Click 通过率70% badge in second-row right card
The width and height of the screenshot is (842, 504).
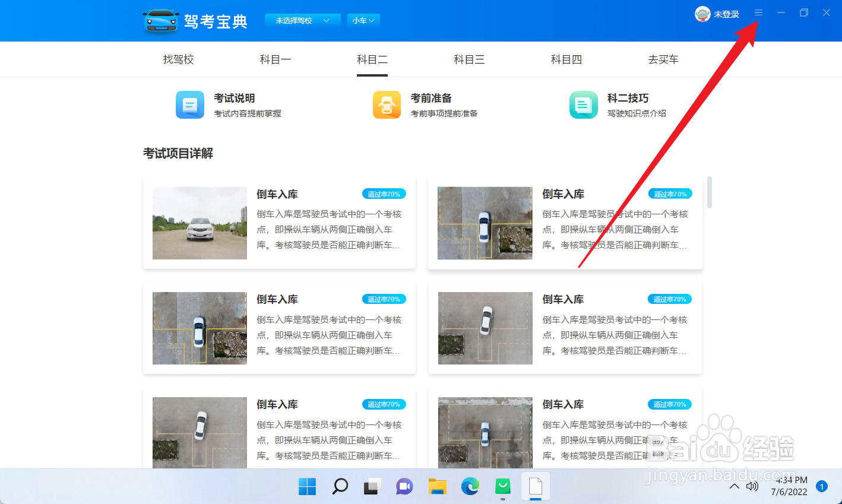pos(670,299)
